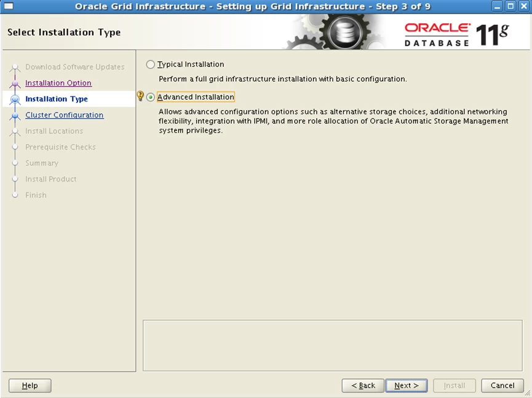
Task: Open the window menu icon in title bar
Action: tap(9, 6)
